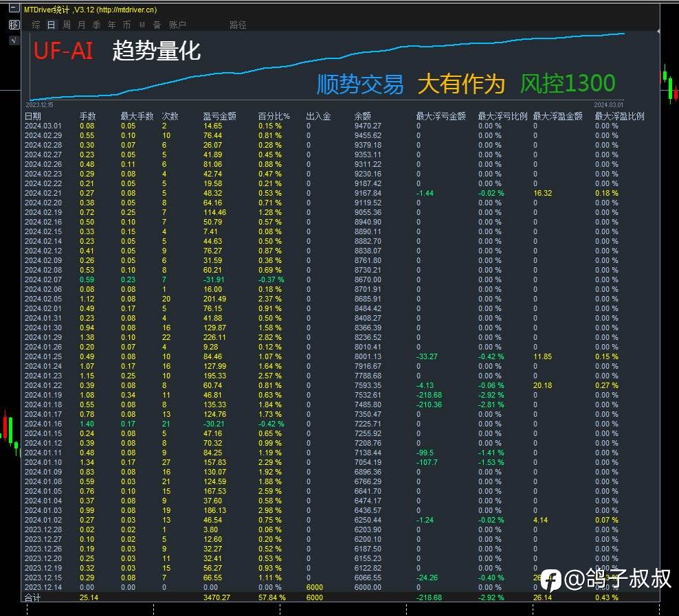Click the 0.34 max lots value
This screenshot has height=616, width=679.
129,395
